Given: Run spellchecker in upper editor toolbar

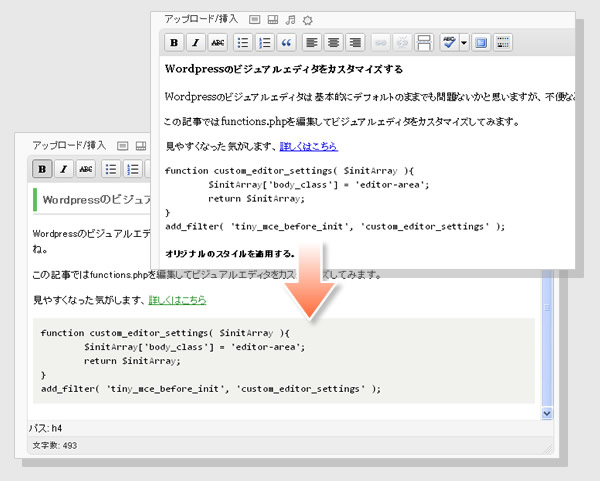Looking at the screenshot, I should coord(449,42).
